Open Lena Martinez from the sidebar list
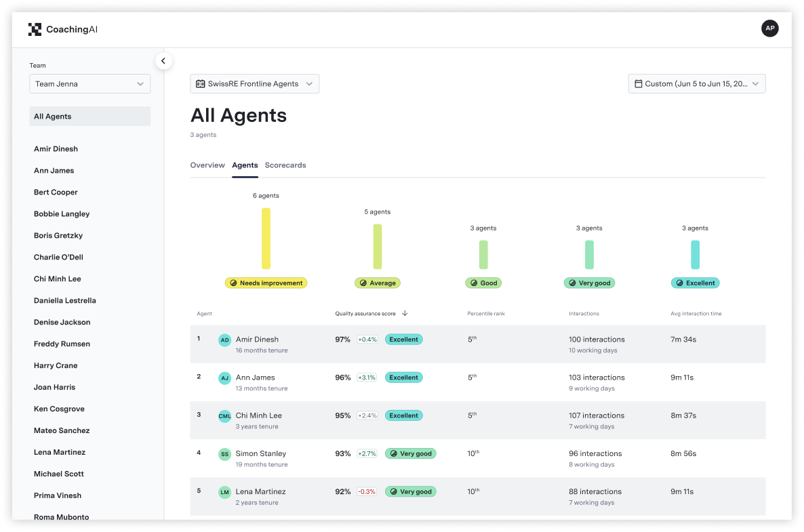The height and width of the screenshot is (532, 804). click(62, 452)
